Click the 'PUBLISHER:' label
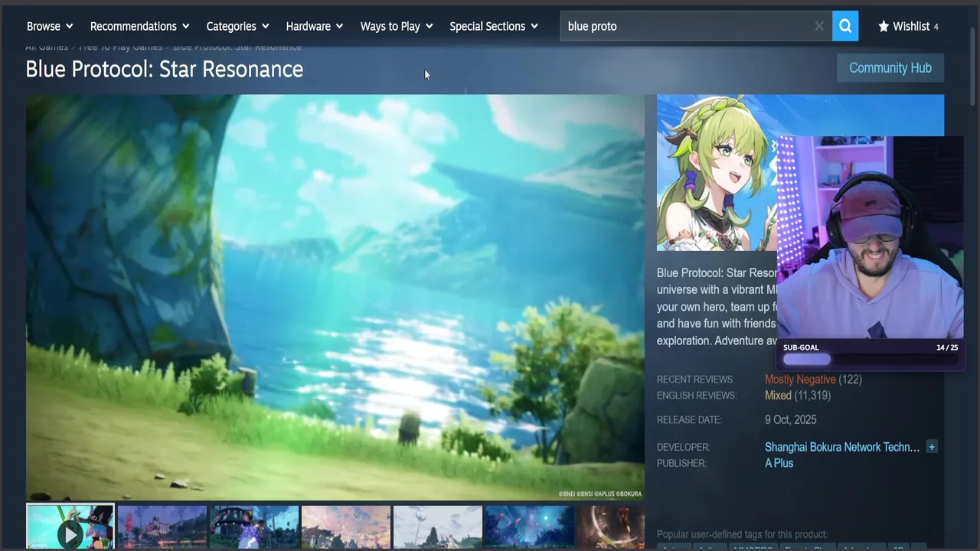This screenshot has width=980, height=551. 681,463
